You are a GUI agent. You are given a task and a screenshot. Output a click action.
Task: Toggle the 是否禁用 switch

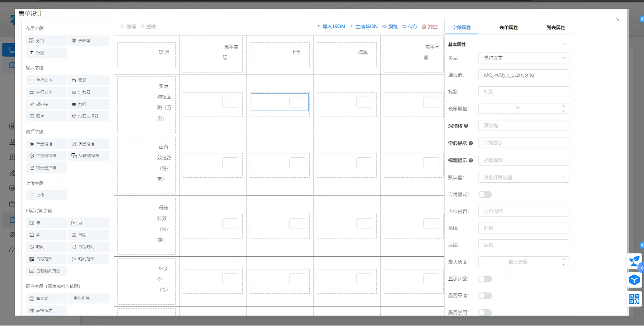tap(485, 312)
